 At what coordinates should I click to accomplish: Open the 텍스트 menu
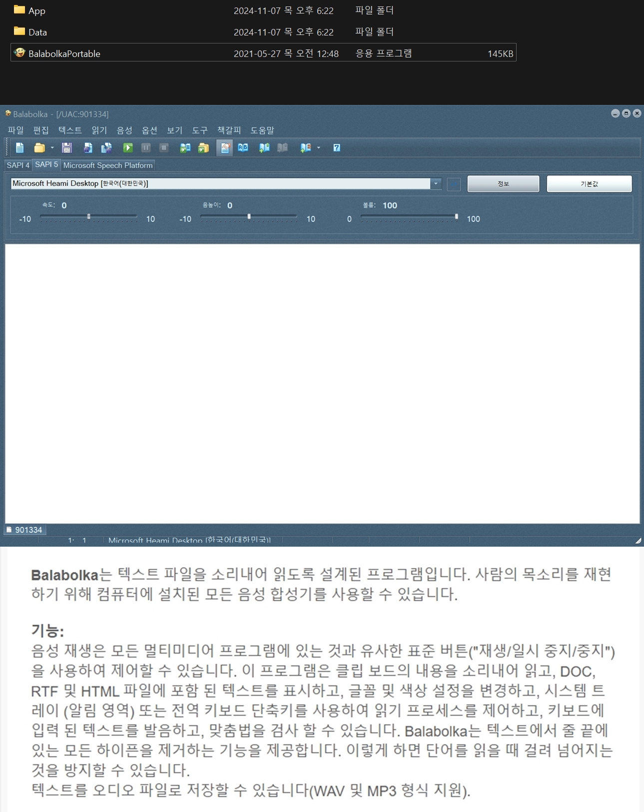pyautogui.click(x=70, y=130)
